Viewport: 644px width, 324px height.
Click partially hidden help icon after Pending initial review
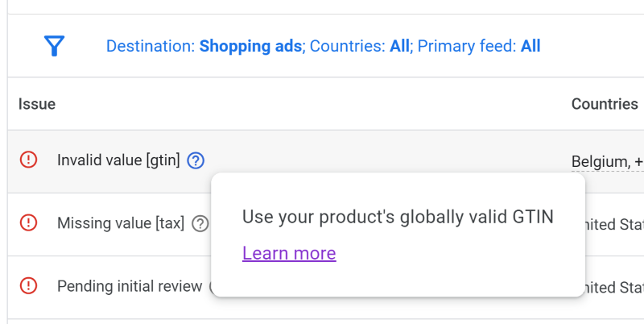[x=210, y=287]
